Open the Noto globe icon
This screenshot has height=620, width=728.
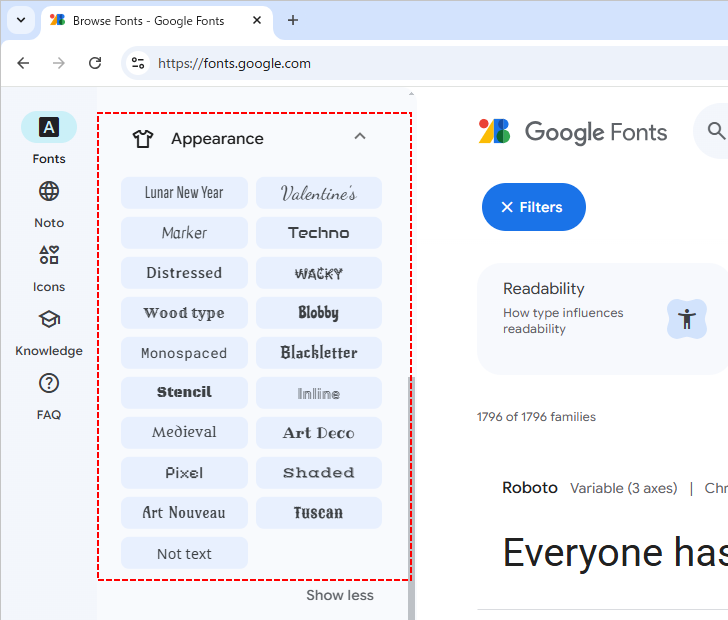click(49, 191)
